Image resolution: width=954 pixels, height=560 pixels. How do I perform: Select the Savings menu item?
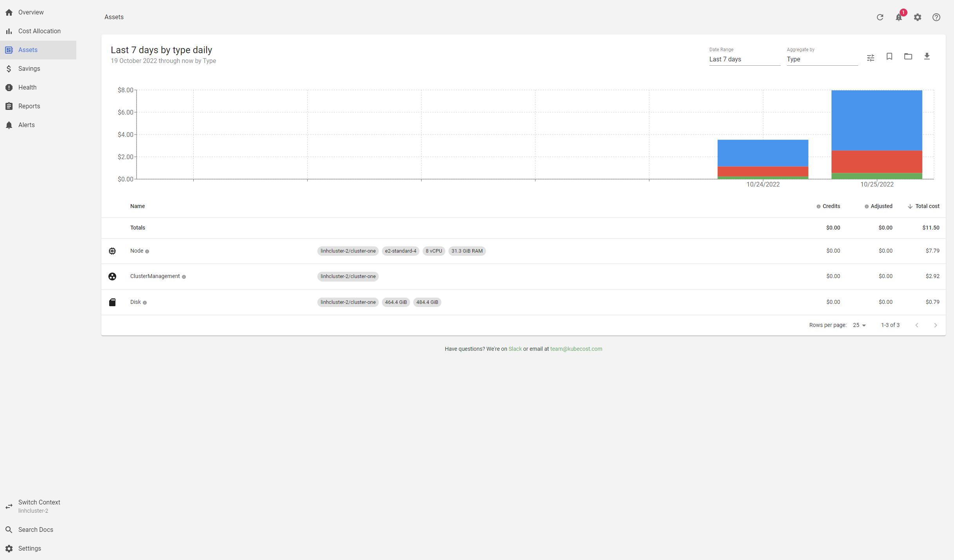[x=29, y=69]
